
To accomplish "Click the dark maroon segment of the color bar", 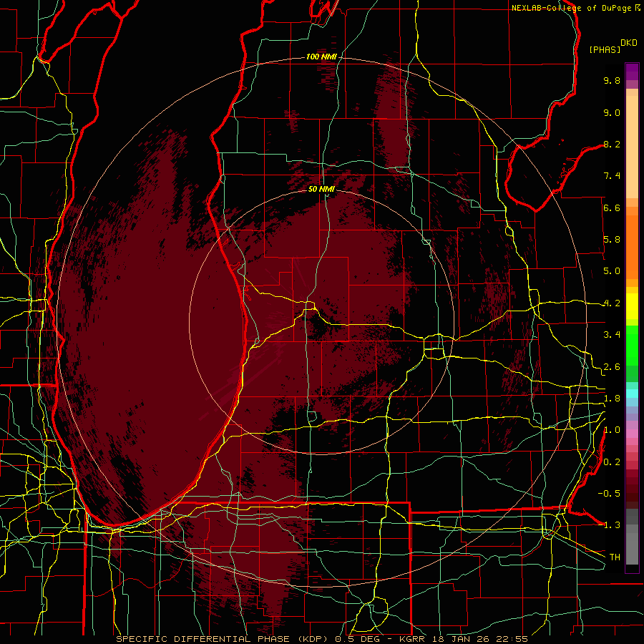I will pos(632,493).
